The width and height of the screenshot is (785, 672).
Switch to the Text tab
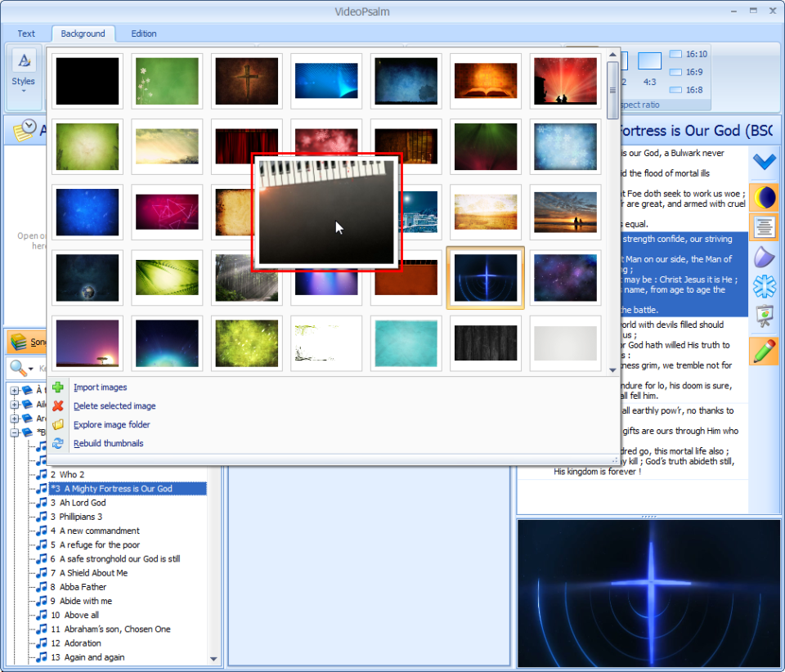tap(26, 34)
